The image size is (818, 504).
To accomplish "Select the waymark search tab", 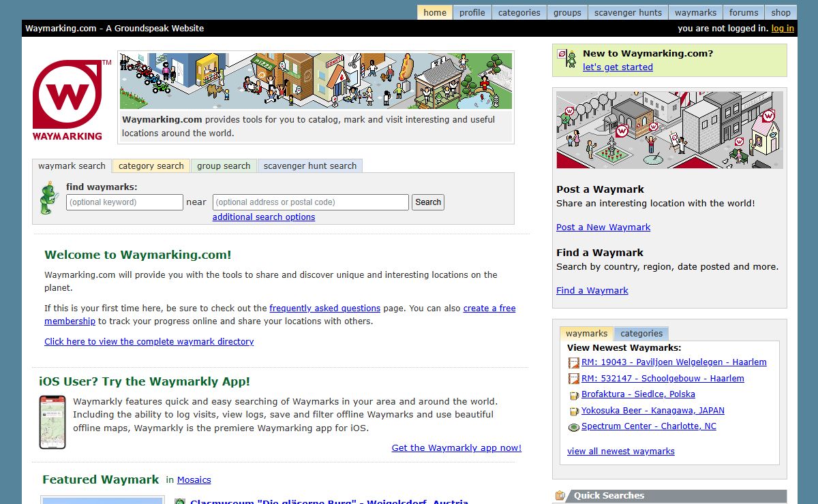I will click(72, 166).
